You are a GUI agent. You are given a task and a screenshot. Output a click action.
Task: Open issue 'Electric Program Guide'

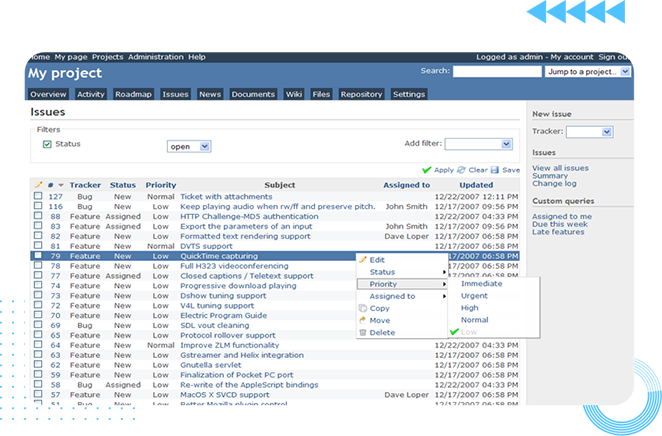[224, 315]
